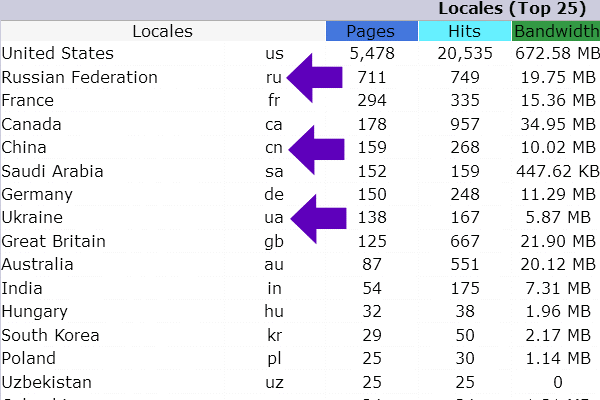Click the Locales (Top 25) title
The width and height of the screenshot is (600, 400).
pos(518,9)
